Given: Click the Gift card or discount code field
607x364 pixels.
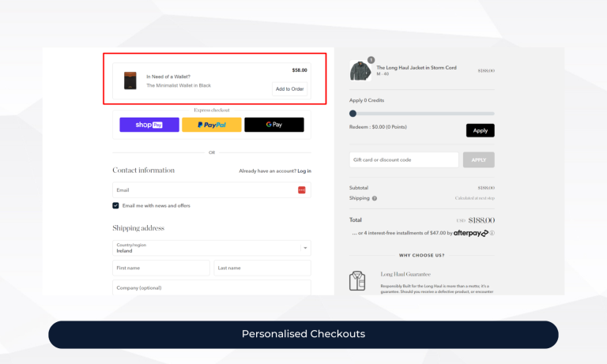Looking at the screenshot, I should pyautogui.click(x=403, y=160).
